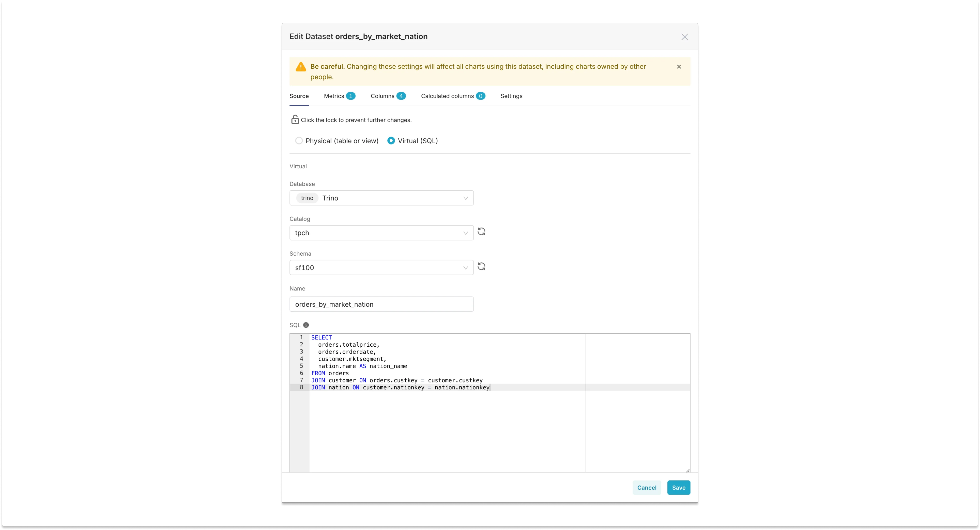Click line 8 in the SQL editor
This screenshot has height=530, width=980.
point(400,387)
